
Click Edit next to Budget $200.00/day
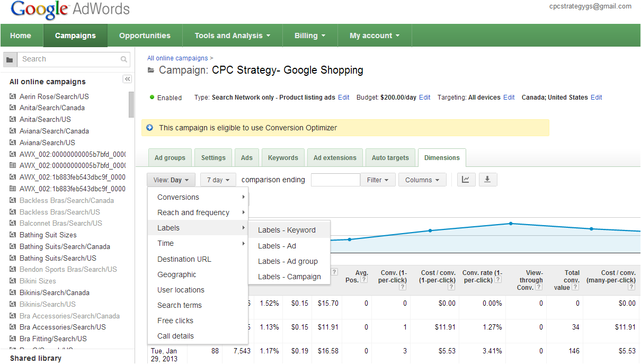[425, 97]
